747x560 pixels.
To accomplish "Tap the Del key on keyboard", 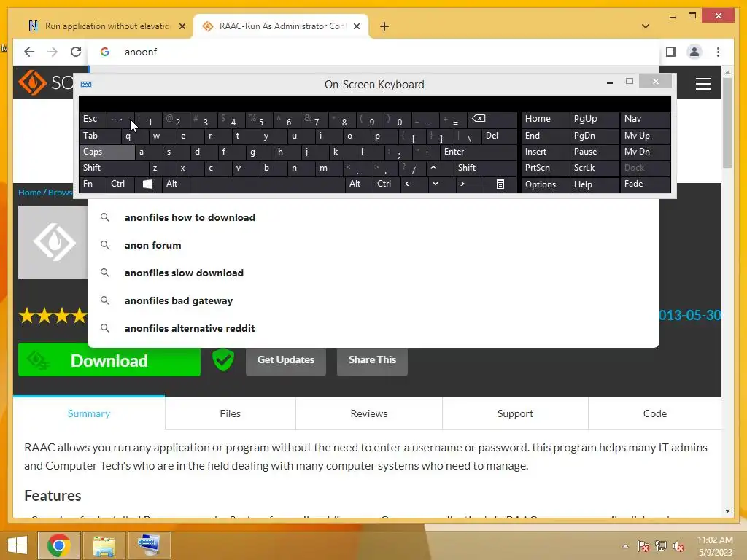I will (x=500, y=136).
